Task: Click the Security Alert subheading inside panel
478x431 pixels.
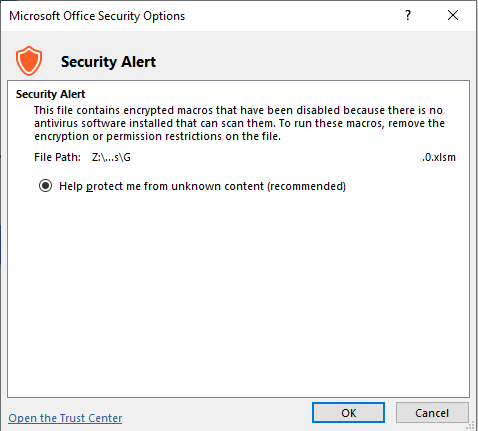Action: click(x=50, y=94)
